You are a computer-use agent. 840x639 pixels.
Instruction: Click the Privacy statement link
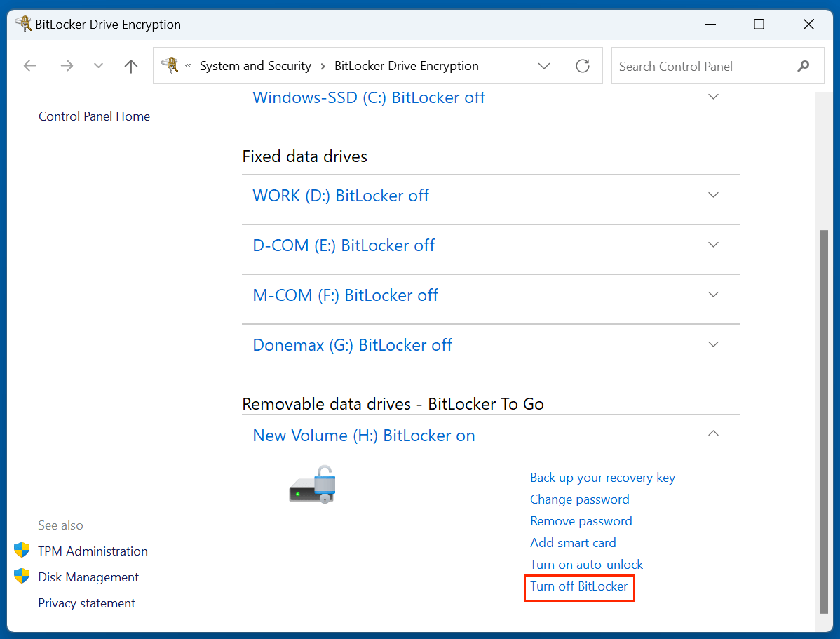pos(86,603)
